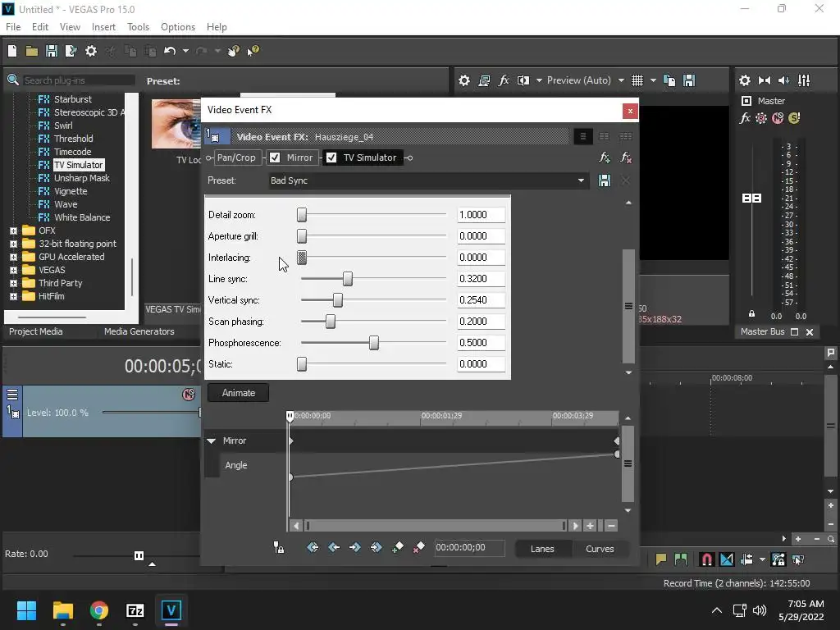The height and width of the screenshot is (630, 840).
Task: Open the What's This help cursor tool
Action: click(x=253, y=51)
